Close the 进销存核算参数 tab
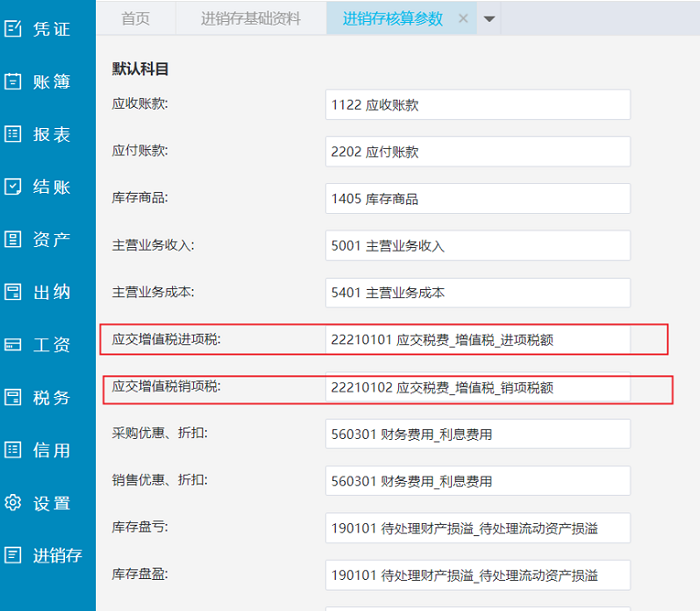The width and height of the screenshot is (700, 611). click(x=463, y=18)
